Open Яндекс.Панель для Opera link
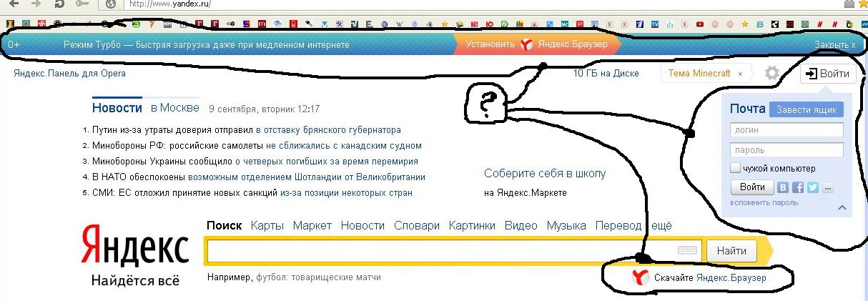The width and height of the screenshot is (868, 301). pyautogui.click(x=69, y=74)
